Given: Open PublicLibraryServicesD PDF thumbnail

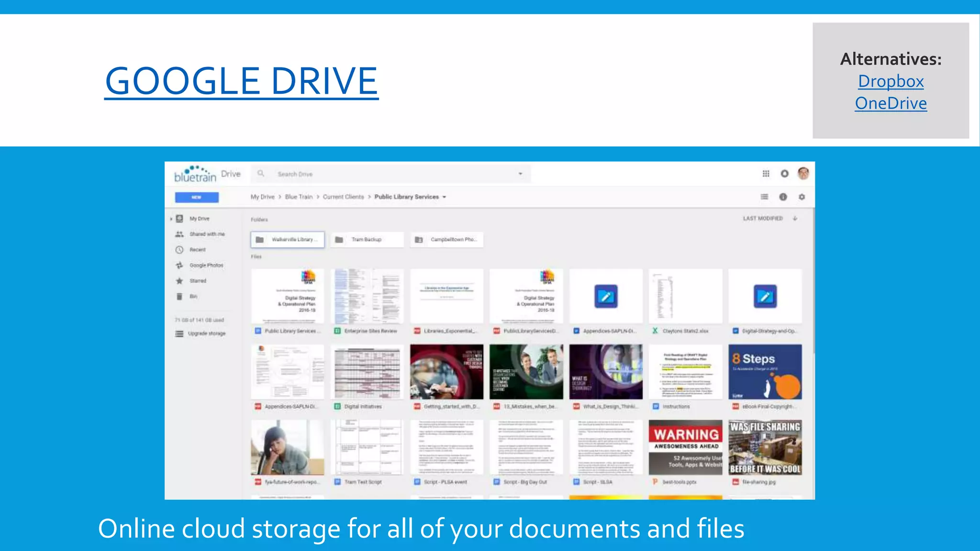Looking at the screenshot, I should (x=526, y=297).
